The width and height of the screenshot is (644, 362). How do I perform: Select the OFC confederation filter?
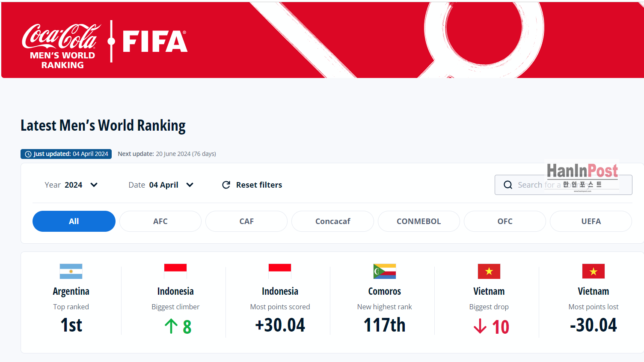click(x=505, y=221)
